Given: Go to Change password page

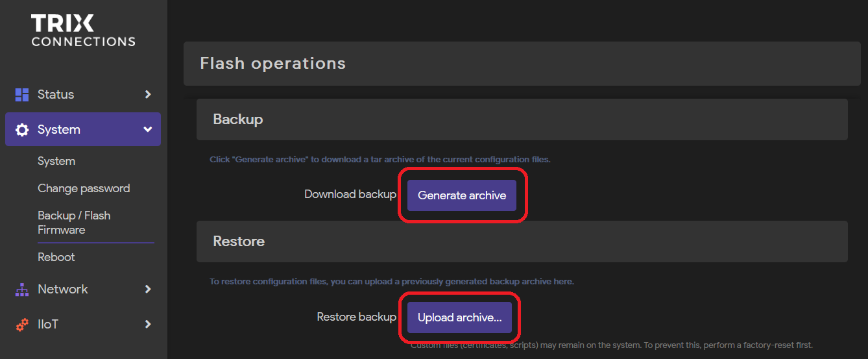Looking at the screenshot, I should point(84,188).
